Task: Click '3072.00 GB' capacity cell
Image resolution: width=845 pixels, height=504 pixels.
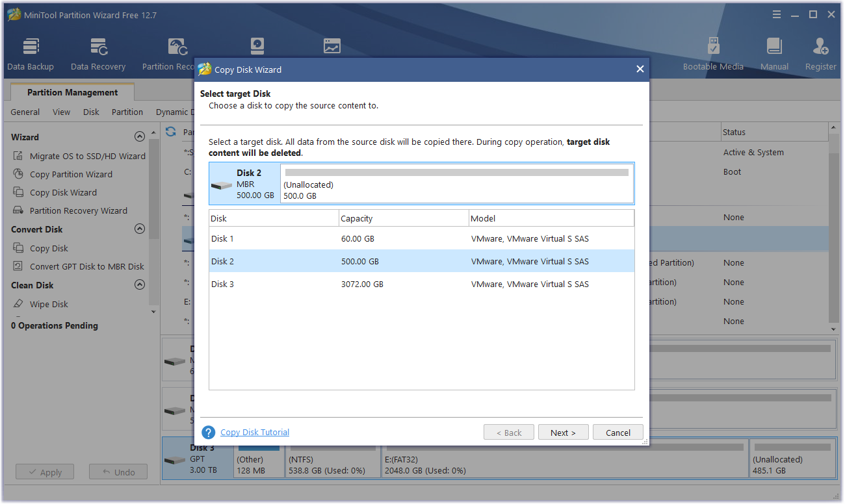Action: (362, 284)
